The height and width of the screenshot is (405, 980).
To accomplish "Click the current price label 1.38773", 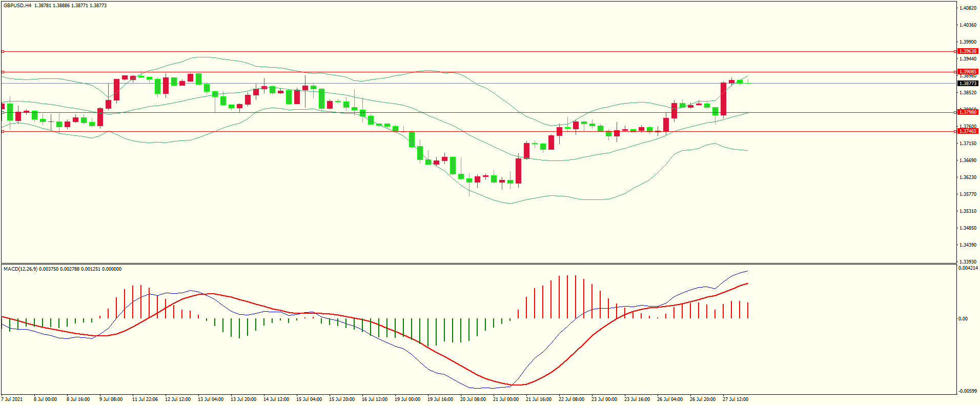I will tap(968, 83).
